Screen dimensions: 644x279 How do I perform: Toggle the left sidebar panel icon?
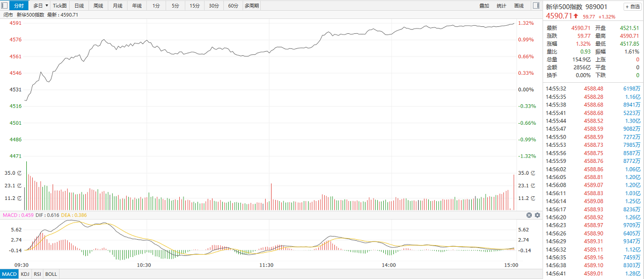point(5,5)
